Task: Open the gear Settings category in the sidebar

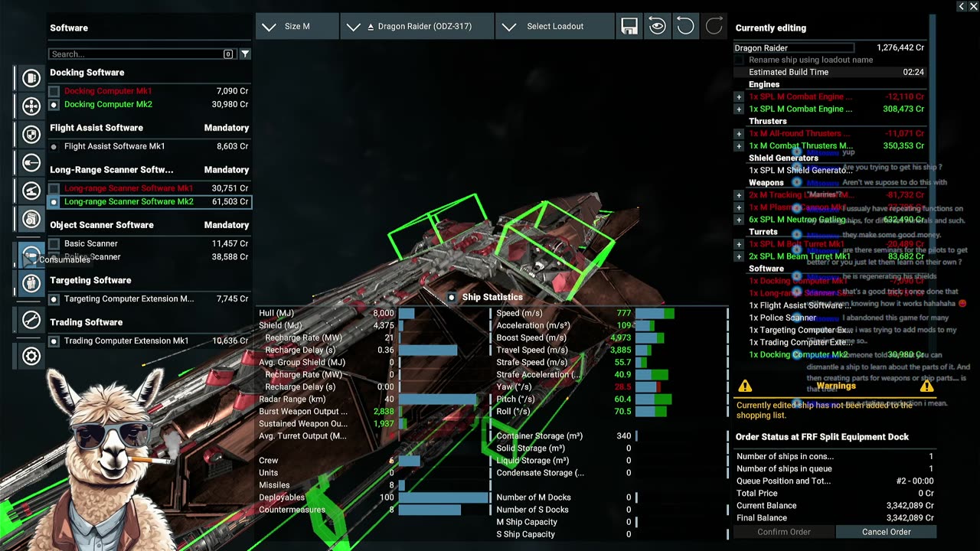Action: 31,356
